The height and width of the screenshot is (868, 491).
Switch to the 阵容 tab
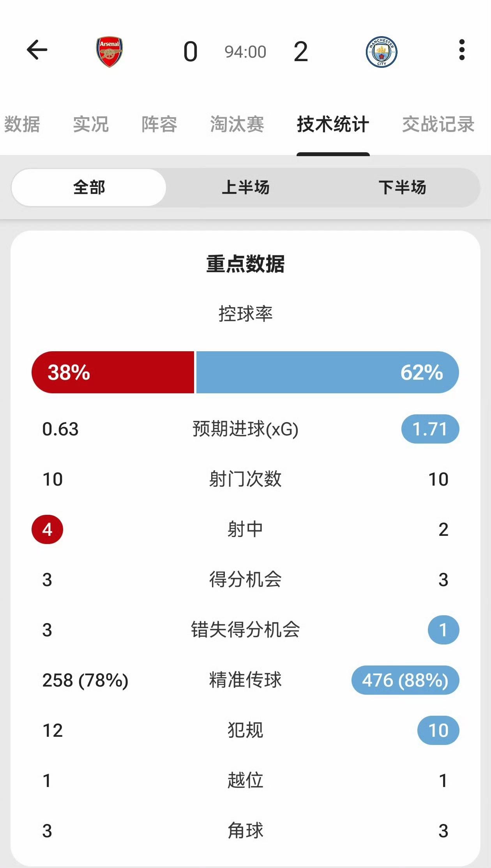pyautogui.click(x=159, y=125)
